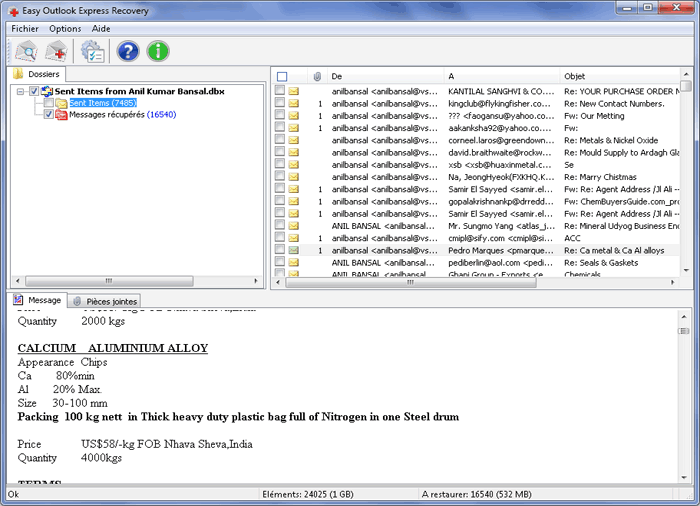Screen dimensions: 700x506
Task: Select message to xsb@huaxinmetal
Action: [500, 165]
